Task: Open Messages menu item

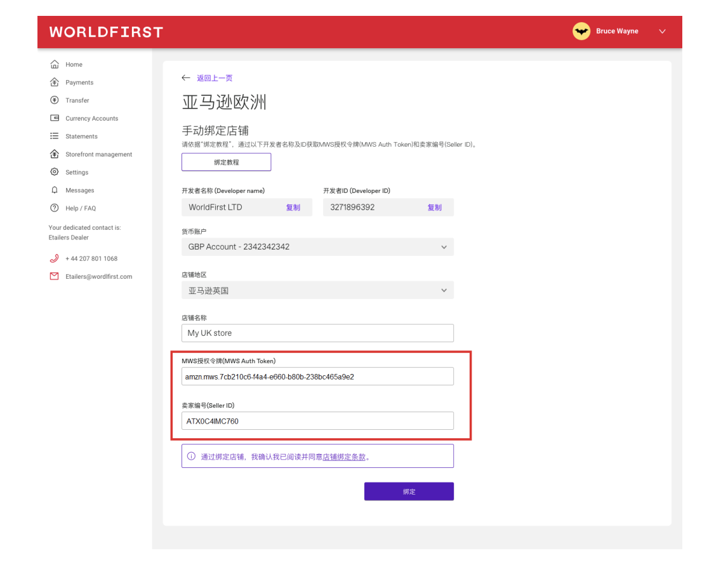Action: [80, 190]
